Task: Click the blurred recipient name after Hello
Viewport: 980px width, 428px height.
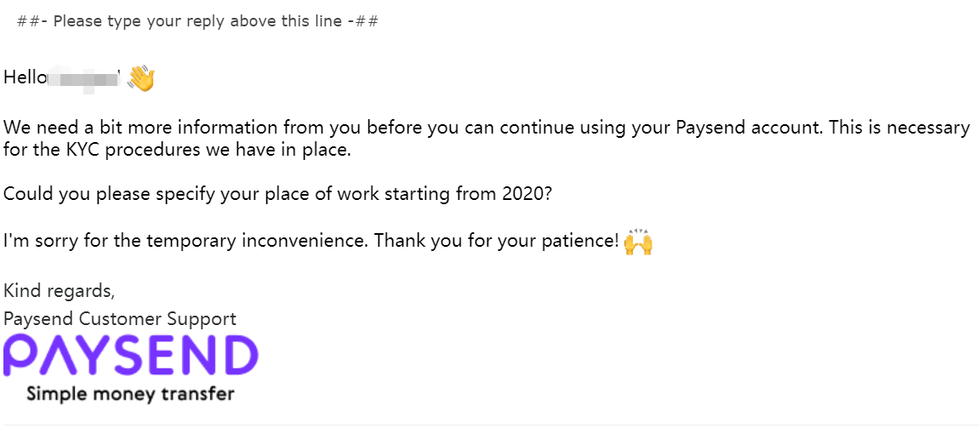Action: tap(84, 78)
